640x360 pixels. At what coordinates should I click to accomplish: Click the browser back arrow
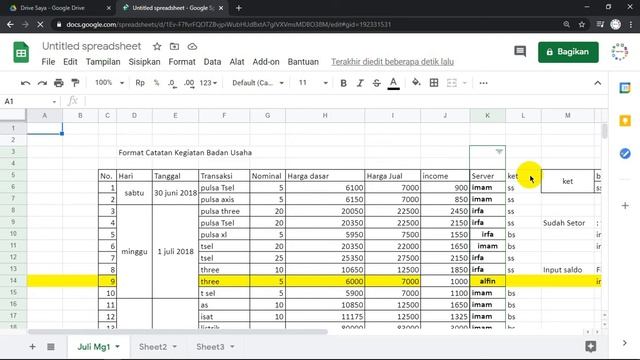pos(10,25)
